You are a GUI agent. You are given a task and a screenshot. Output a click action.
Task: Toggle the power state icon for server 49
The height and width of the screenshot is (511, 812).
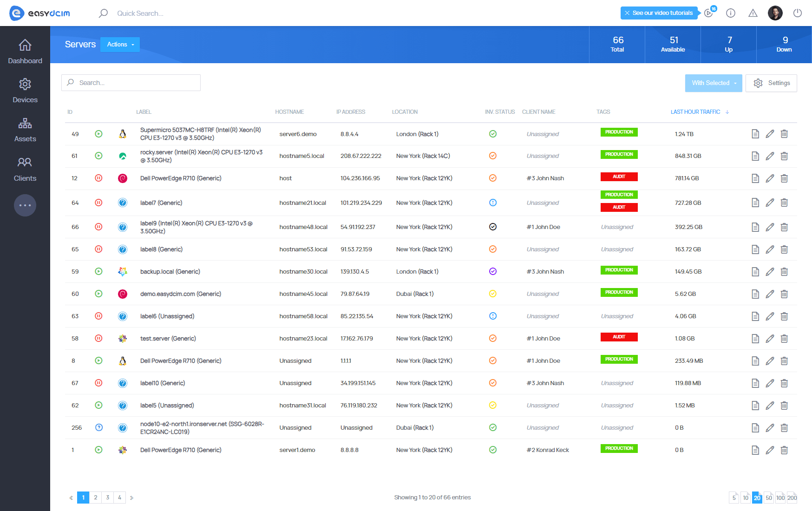tap(98, 134)
